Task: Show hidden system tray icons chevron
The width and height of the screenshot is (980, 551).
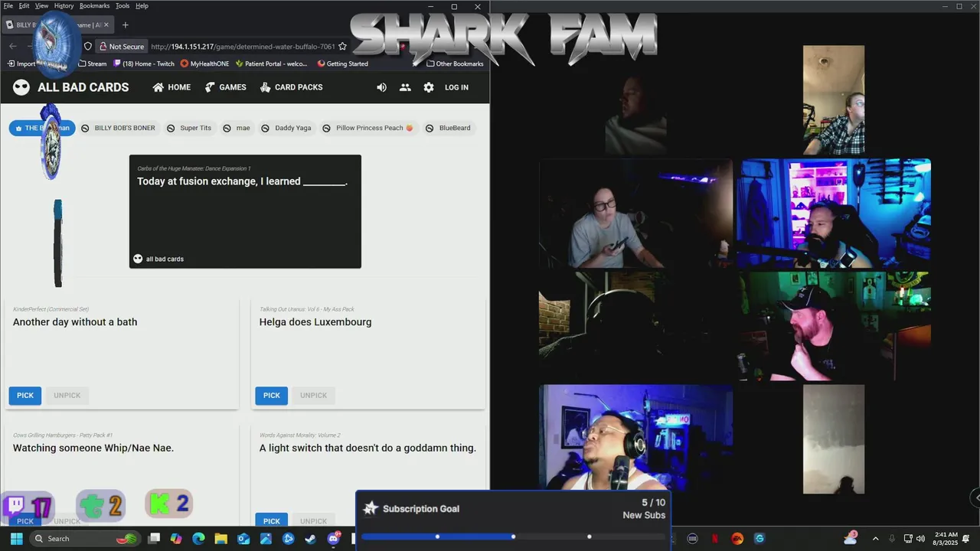Action: (x=875, y=539)
